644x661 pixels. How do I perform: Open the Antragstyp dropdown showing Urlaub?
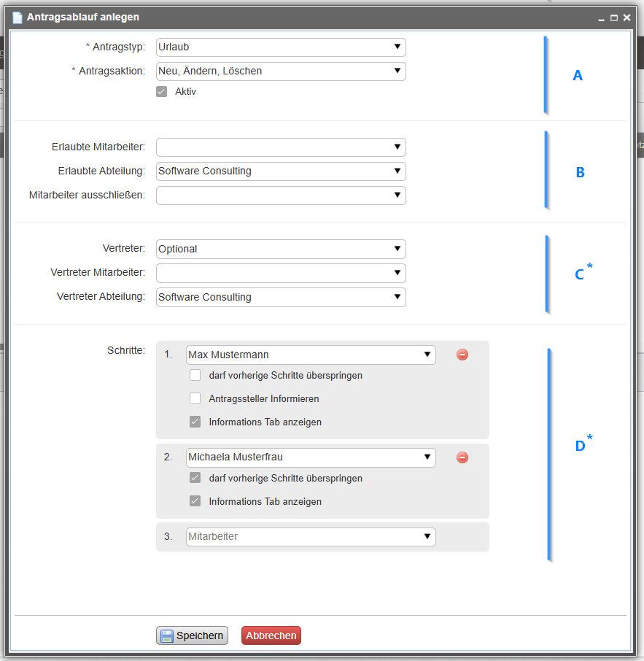281,47
